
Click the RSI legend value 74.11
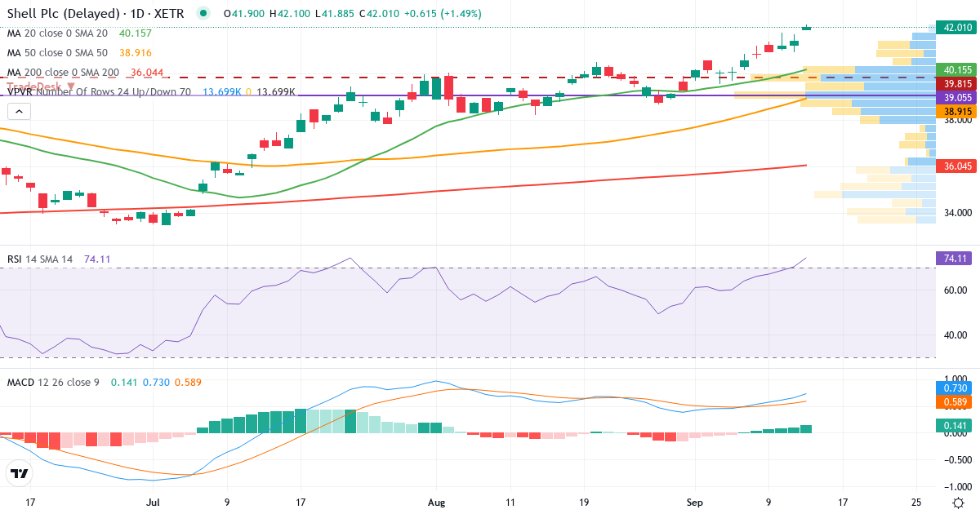[x=97, y=259]
